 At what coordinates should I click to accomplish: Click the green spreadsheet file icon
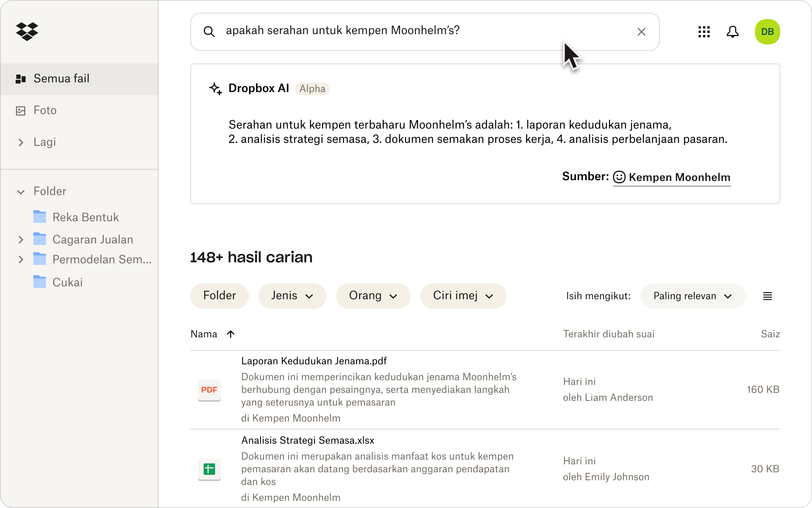[x=209, y=469]
